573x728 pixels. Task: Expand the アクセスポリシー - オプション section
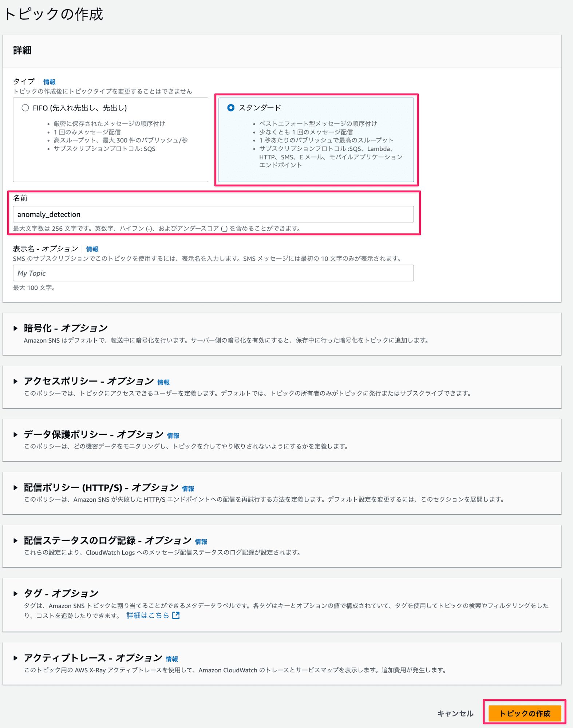tap(15, 381)
